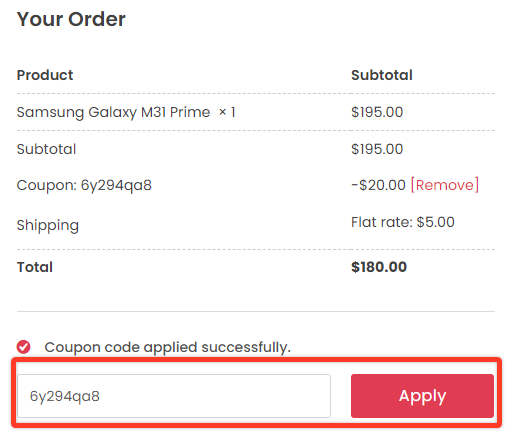Focus the coupon code input field
This screenshot has height=432, width=507.
(174, 396)
